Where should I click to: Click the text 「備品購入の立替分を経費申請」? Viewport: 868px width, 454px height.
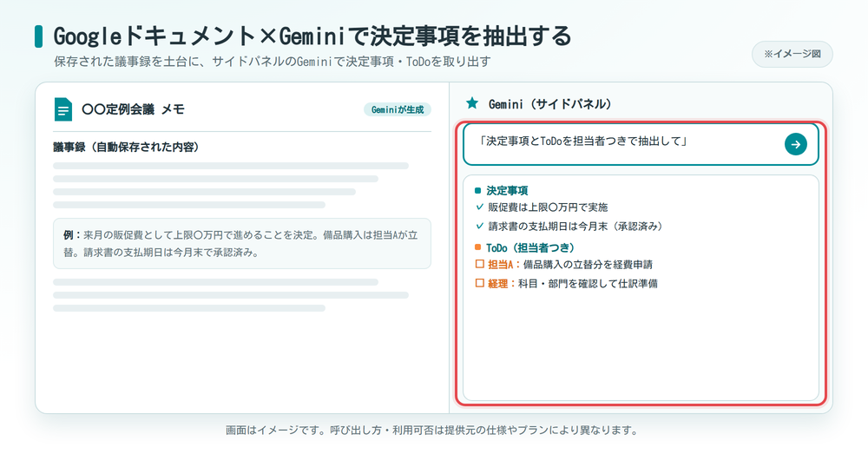[x=588, y=264]
